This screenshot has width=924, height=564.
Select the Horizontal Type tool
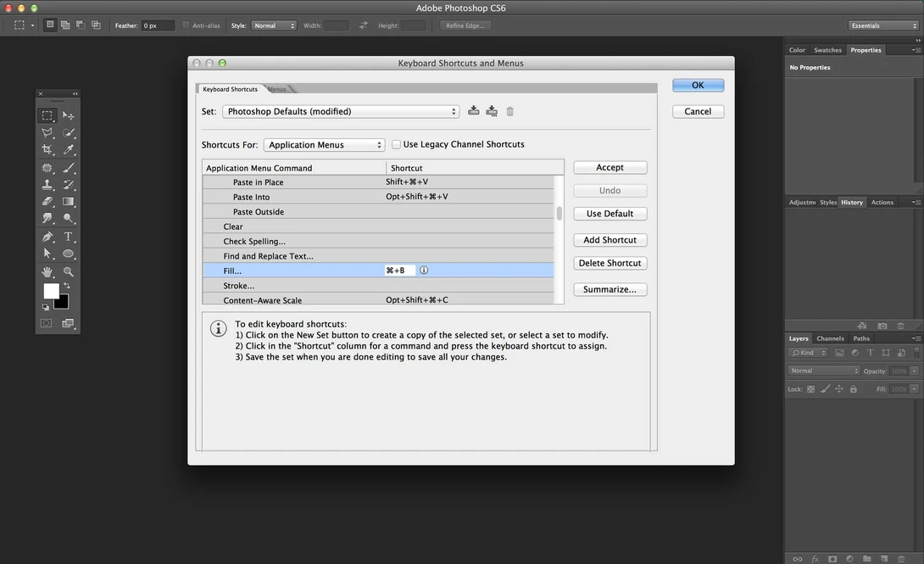click(69, 237)
